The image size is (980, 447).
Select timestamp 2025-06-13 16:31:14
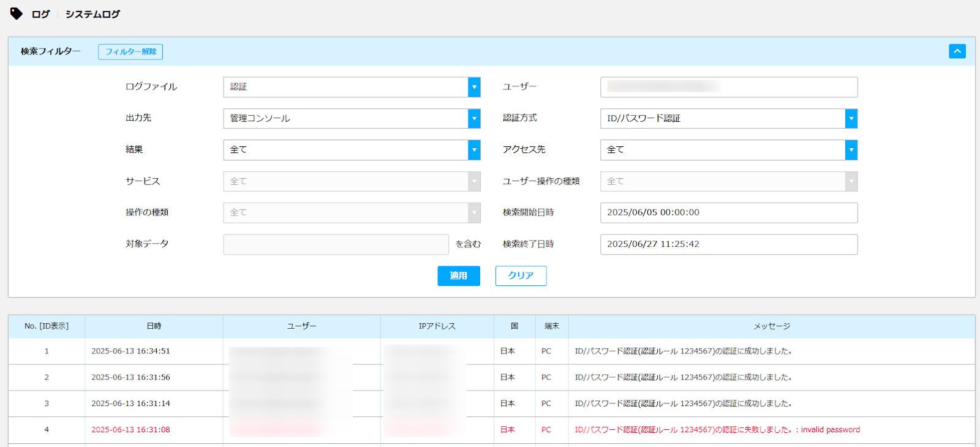[130, 404]
